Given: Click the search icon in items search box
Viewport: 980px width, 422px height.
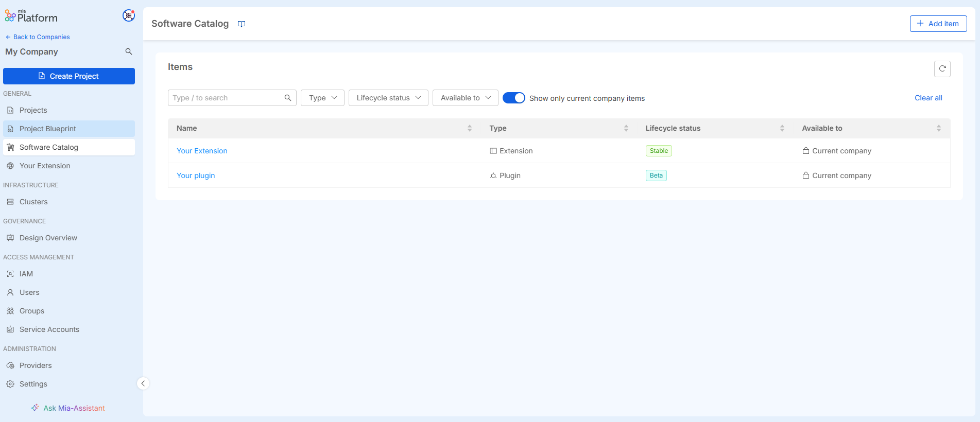Looking at the screenshot, I should [288, 98].
